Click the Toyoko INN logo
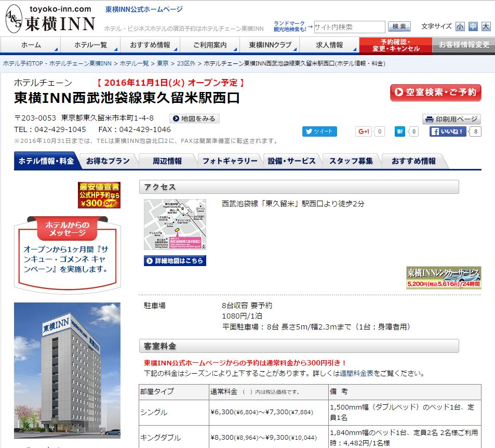The image size is (495, 448). tap(50, 19)
